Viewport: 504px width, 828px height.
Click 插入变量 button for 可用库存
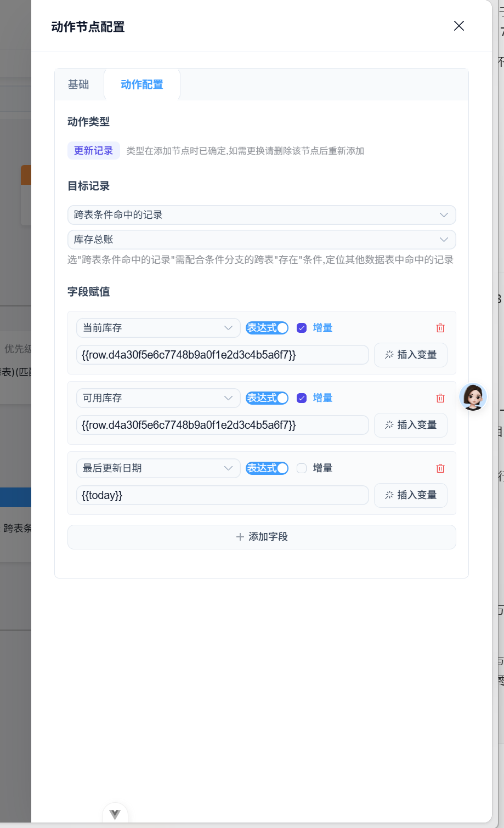pyautogui.click(x=411, y=425)
